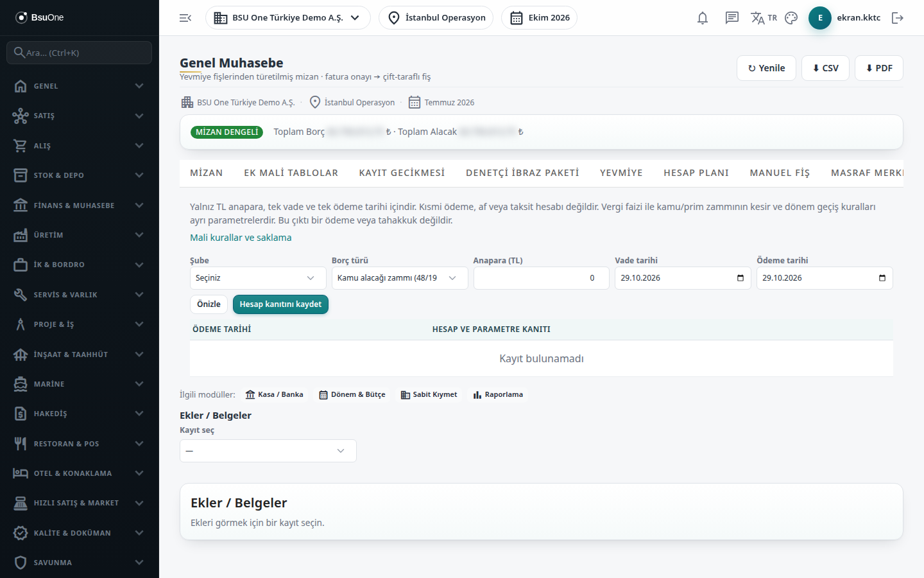The height and width of the screenshot is (578, 924).
Task: Open the Yevmiye tab
Action: 621,173
